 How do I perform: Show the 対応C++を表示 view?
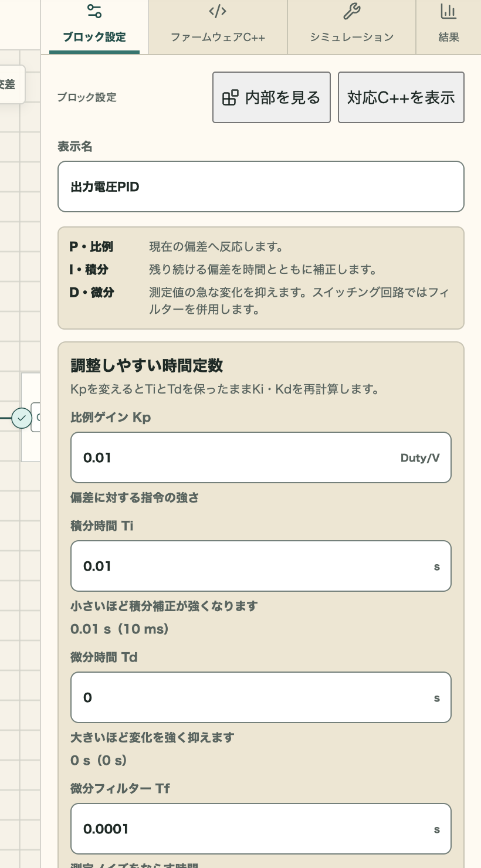[401, 97]
